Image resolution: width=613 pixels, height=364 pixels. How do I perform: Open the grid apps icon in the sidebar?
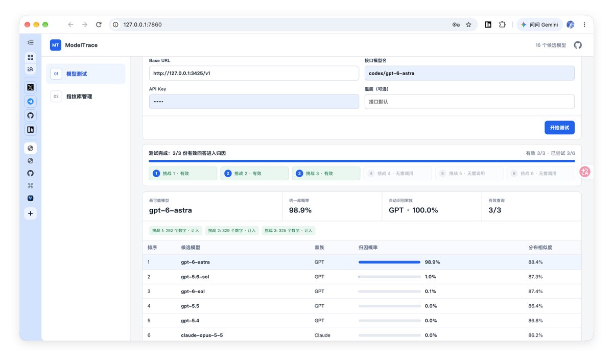pos(31,57)
